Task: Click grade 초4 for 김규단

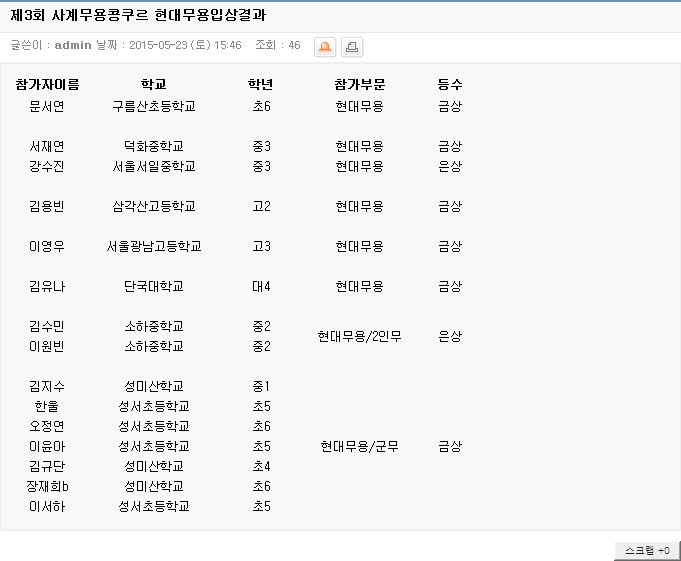Action: 261,466
